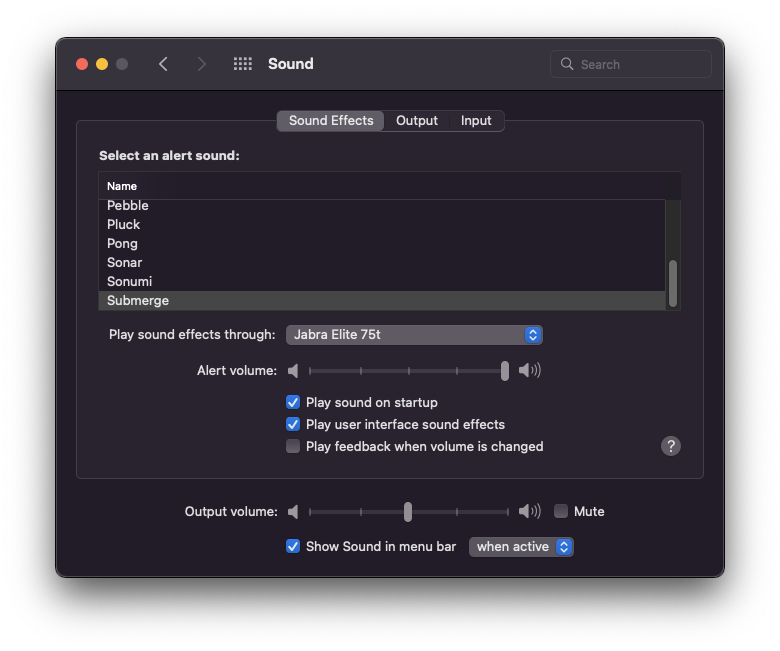Click the magnifying glass search icon
Viewport: 780px width, 651px height.
(568, 64)
